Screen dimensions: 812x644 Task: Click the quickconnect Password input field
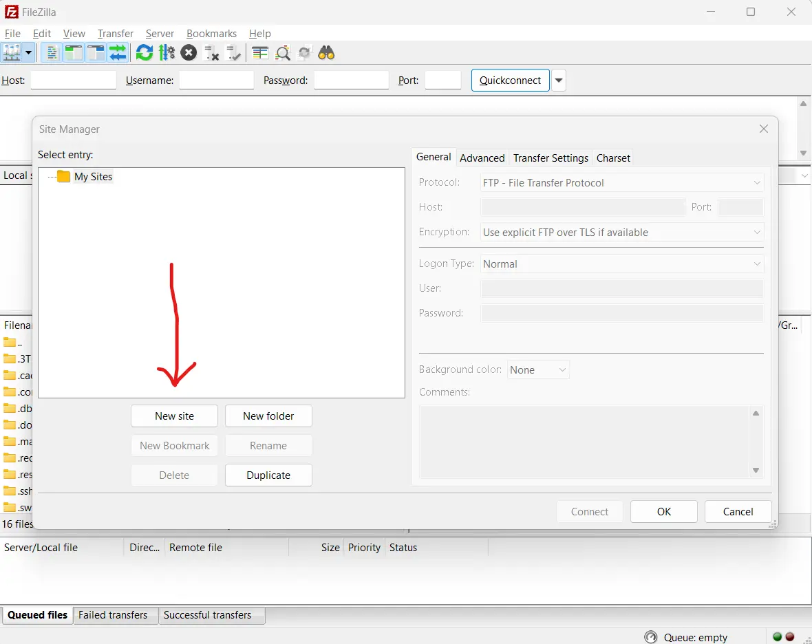click(x=351, y=80)
